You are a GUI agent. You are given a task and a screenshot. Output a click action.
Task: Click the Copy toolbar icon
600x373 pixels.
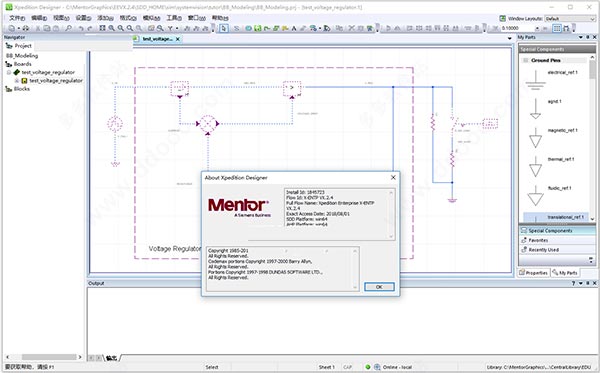[x=47, y=28]
